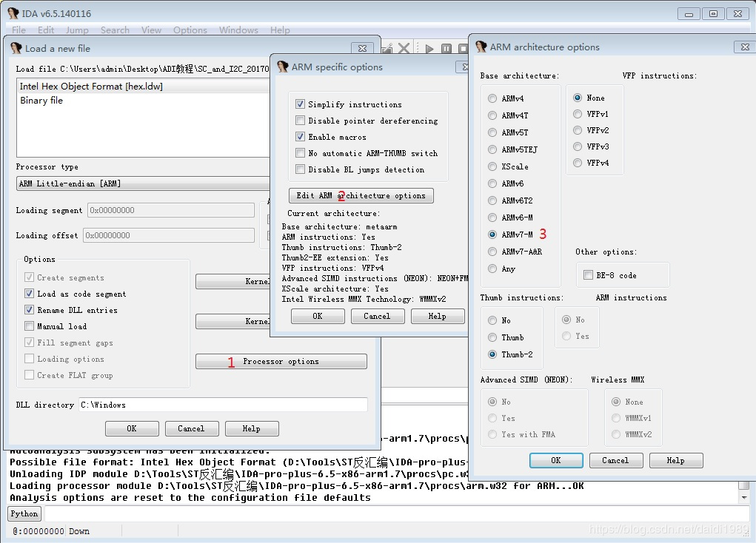This screenshot has height=543, width=756.
Task: Click the debugger start (play) toolbar icon
Action: click(429, 49)
